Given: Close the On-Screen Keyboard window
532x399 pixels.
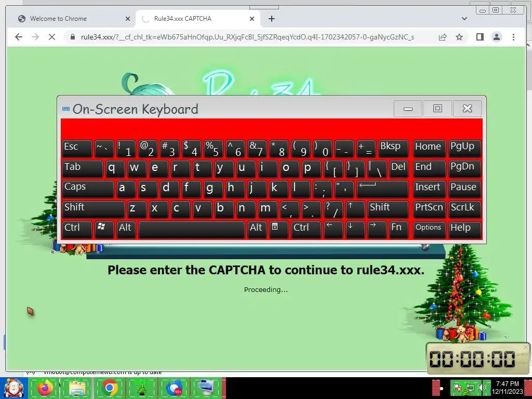Looking at the screenshot, I should tap(467, 109).
